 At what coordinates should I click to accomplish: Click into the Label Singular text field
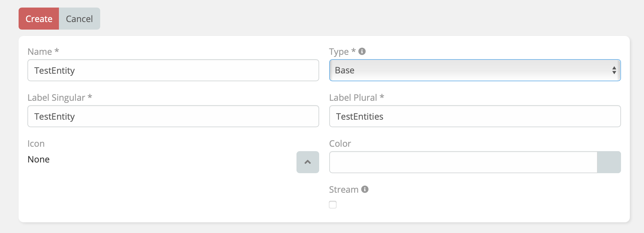click(x=173, y=116)
